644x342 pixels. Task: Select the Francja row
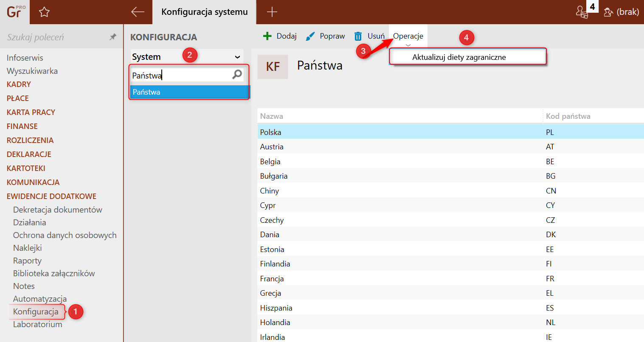point(450,278)
